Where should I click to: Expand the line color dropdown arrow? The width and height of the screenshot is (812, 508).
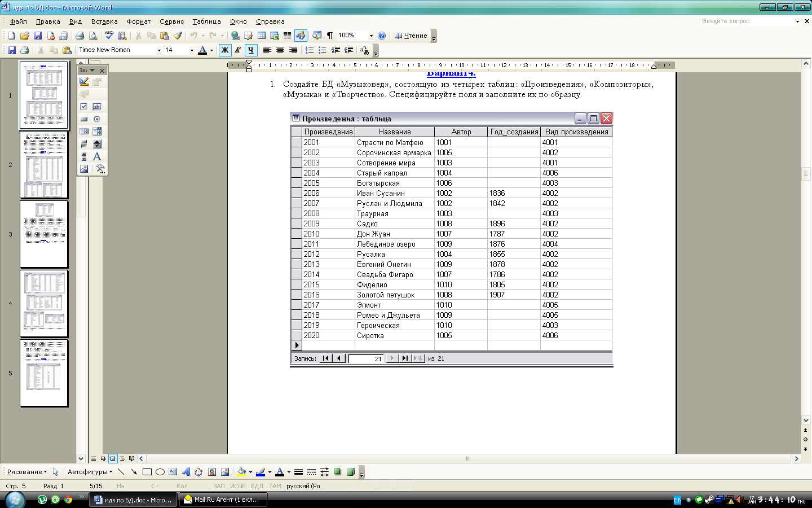[270, 472]
